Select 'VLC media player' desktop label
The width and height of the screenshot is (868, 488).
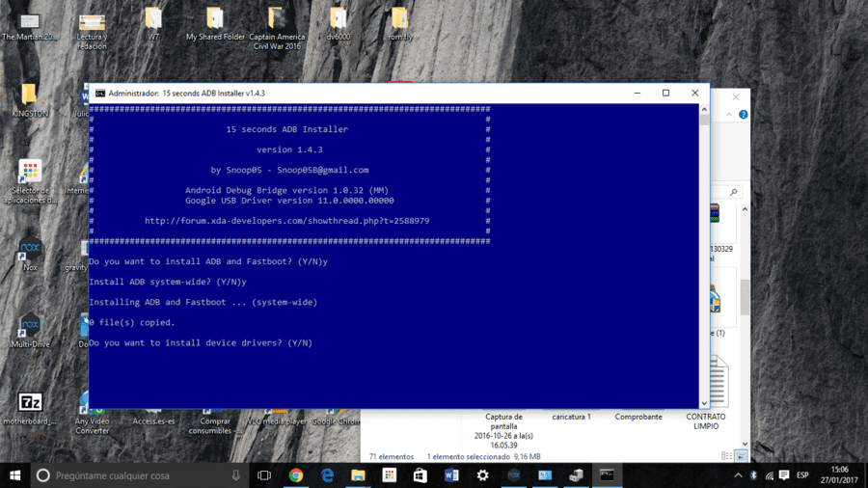[x=277, y=421]
